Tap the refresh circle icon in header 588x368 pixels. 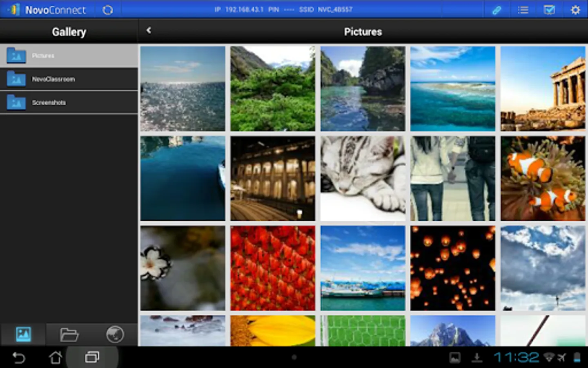coord(108,10)
